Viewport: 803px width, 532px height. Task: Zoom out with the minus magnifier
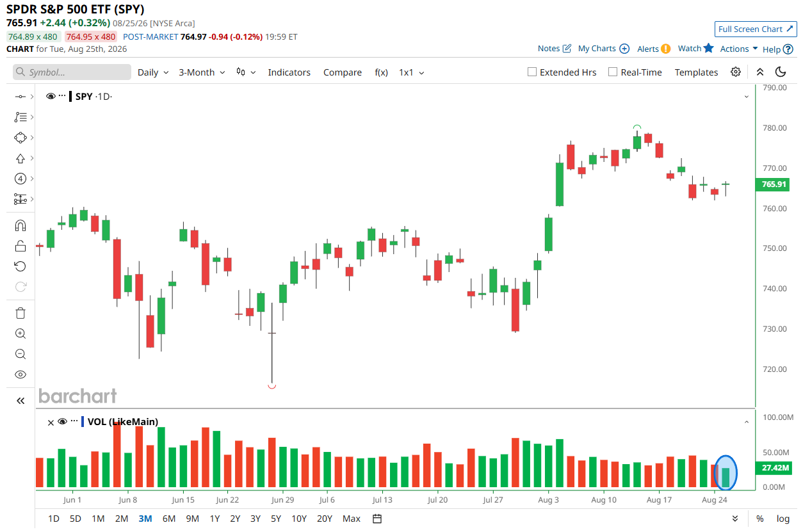point(20,354)
